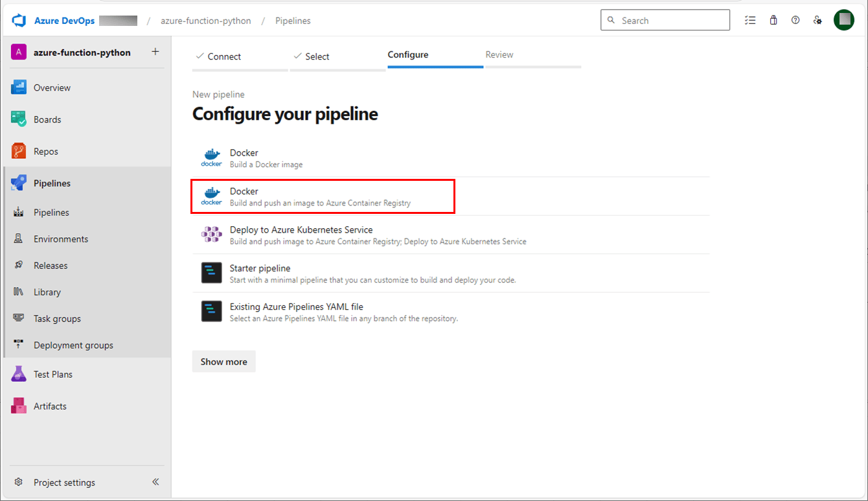Open the azure-function-python project title in sidebar
Viewport: 868px width, 501px height.
pos(82,52)
